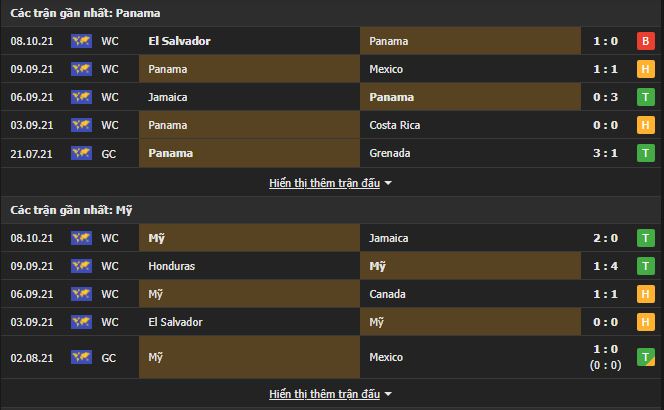Viewport: 664px width, 410px height.
Task: Expand more Panama matches with Hiển thị thêm
Action: coord(324,183)
